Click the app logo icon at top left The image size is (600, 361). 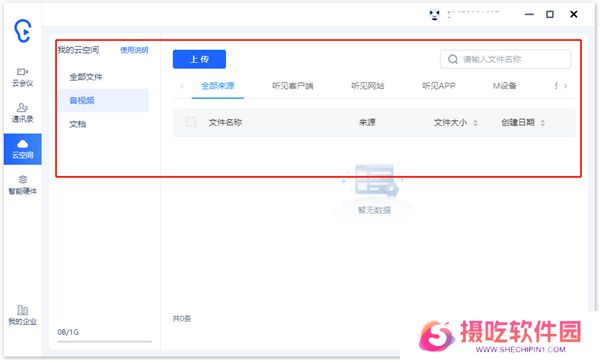tap(22, 31)
